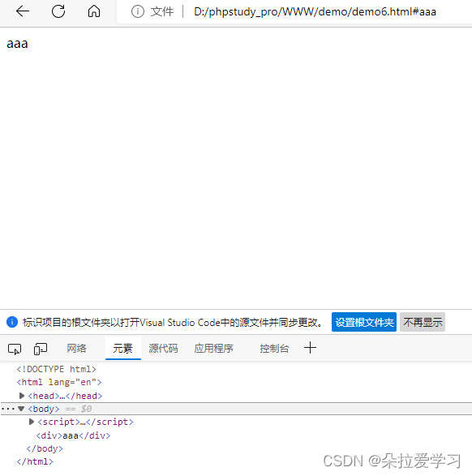
Task: Expand the script element node
Action: pos(32,422)
